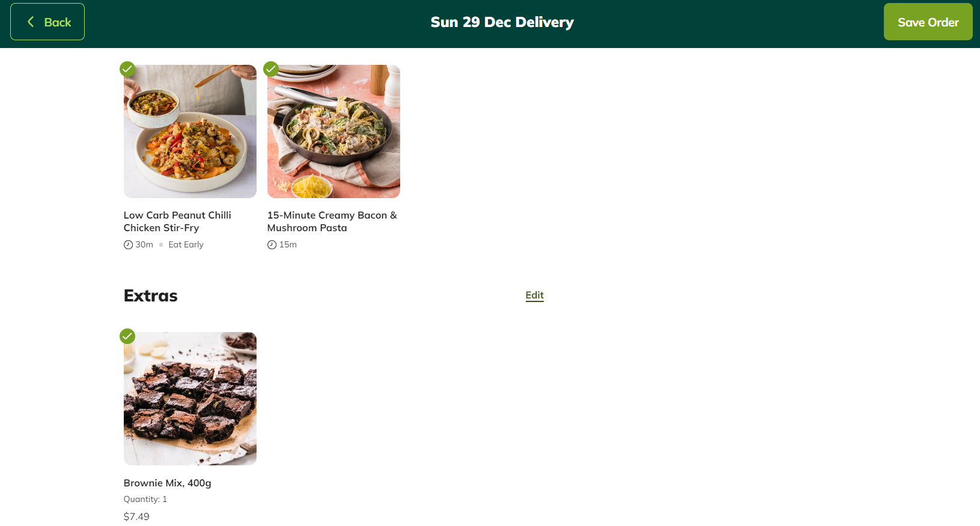Screen dimensions: 980x526
Task: Open the Peanut Chilli Chicken Stir-Fry photo
Action: tap(190, 131)
